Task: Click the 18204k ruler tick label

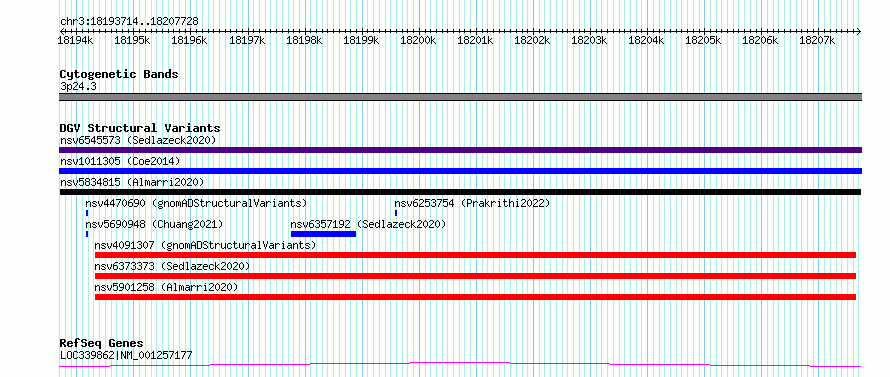Action: 646,40
